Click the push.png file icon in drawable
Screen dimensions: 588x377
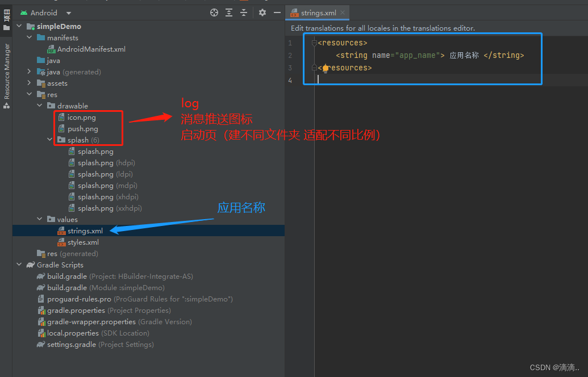click(x=61, y=128)
